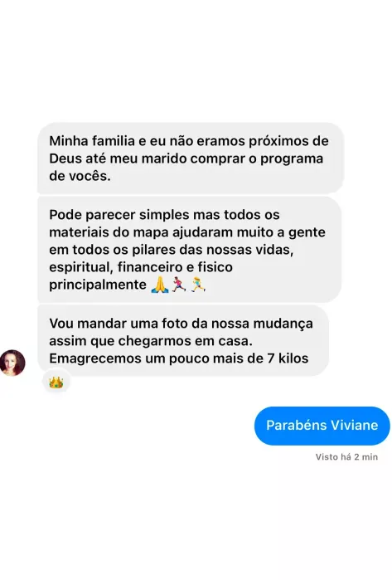This screenshot has height=580, width=392.
Task: Click the word "programa" in first message
Action: click(292, 158)
